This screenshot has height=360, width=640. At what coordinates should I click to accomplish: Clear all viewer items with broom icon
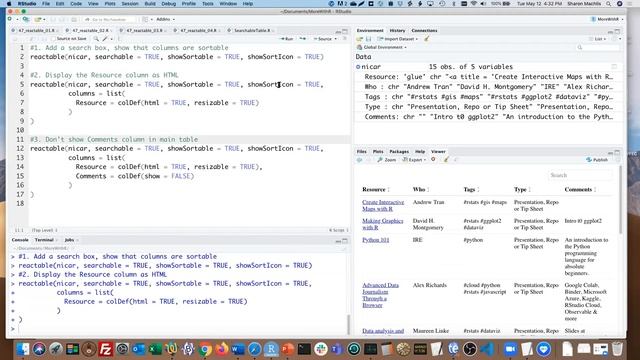click(446, 160)
